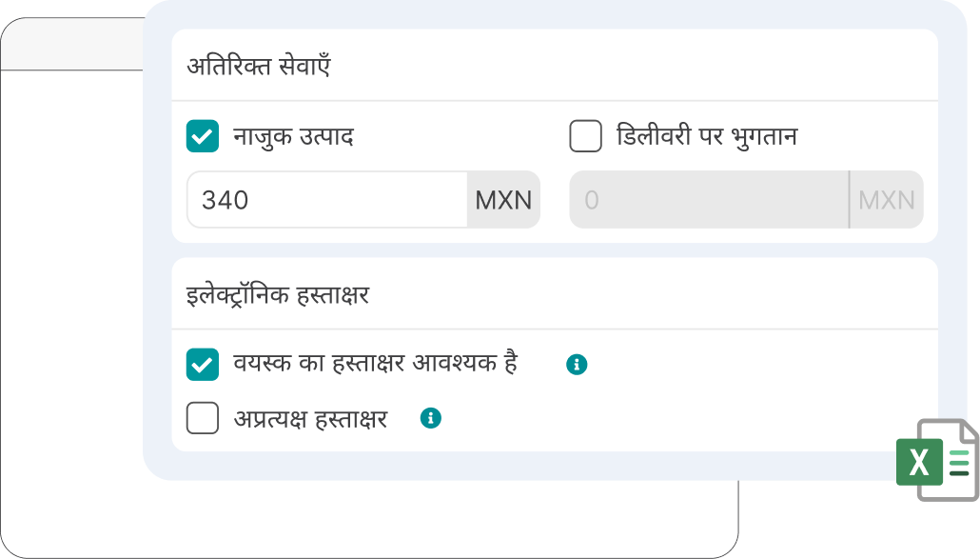Click the अप्रत्यक्ष हस्ताक्षर label text
The image size is (980, 559).
[x=310, y=417]
